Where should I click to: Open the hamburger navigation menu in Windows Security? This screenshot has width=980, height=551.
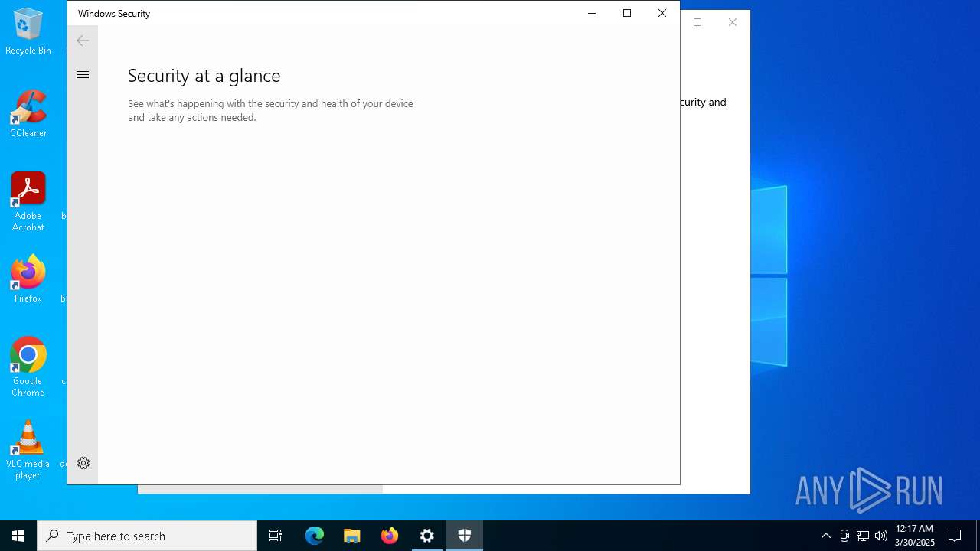click(x=83, y=75)
